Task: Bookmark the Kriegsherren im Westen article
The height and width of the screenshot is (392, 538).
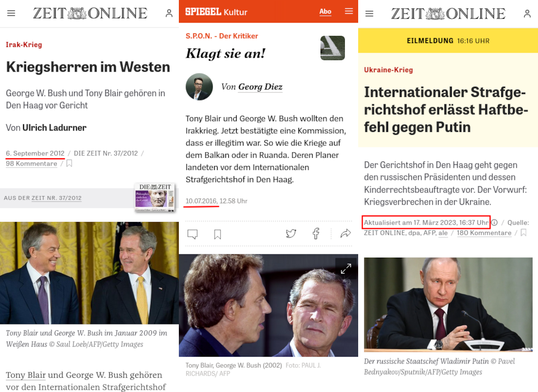Action: (69, 163)
